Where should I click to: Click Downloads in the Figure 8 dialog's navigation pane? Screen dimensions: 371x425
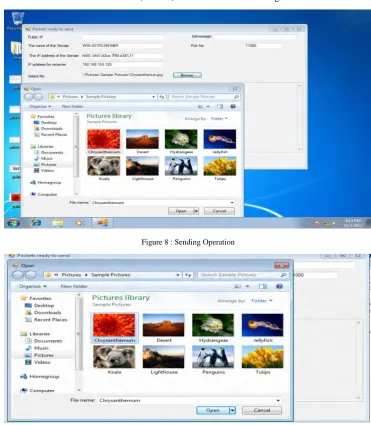(x=49, y=128)
